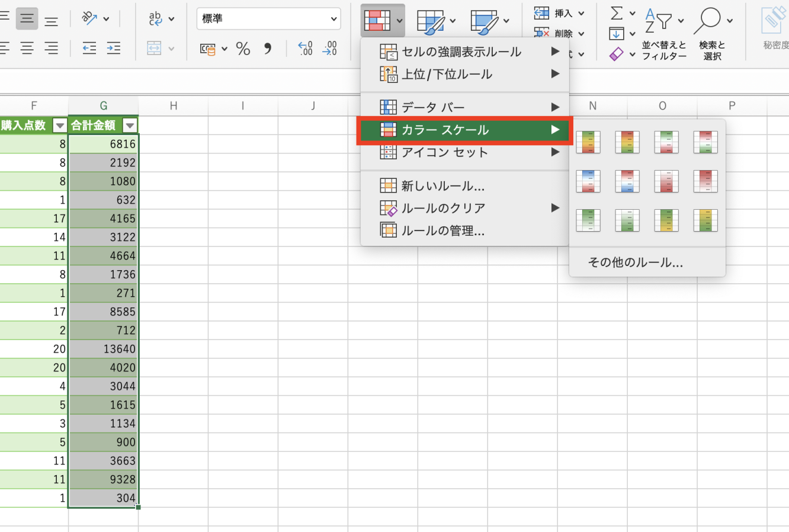789x532 pixels.
Task: Click the AutoSum sigma icon
Action: click(617, 12)
